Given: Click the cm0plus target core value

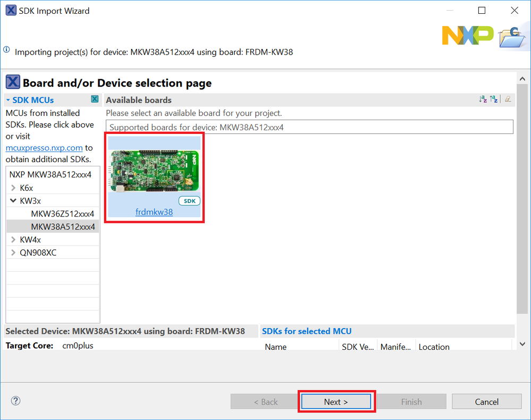Looking at the screenshot, I should pos(78,346).
